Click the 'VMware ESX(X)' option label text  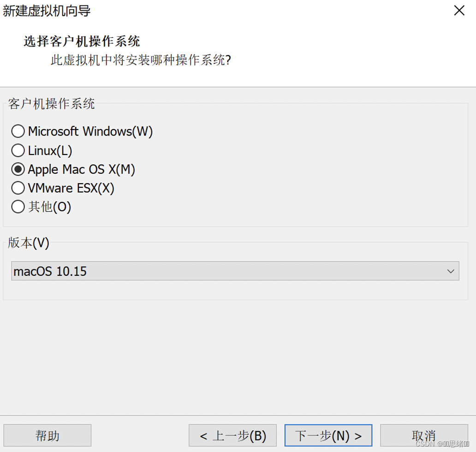(71, 188)
